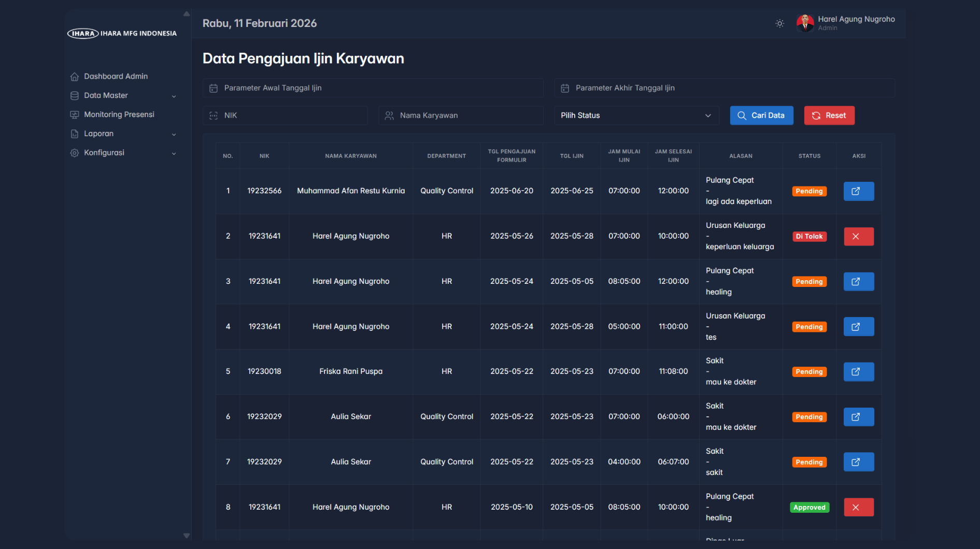The image size is (980, 549).
Task: Click the people icon in Nama Karyawan field
Action: pyautogui.click(x=389, y=116)
